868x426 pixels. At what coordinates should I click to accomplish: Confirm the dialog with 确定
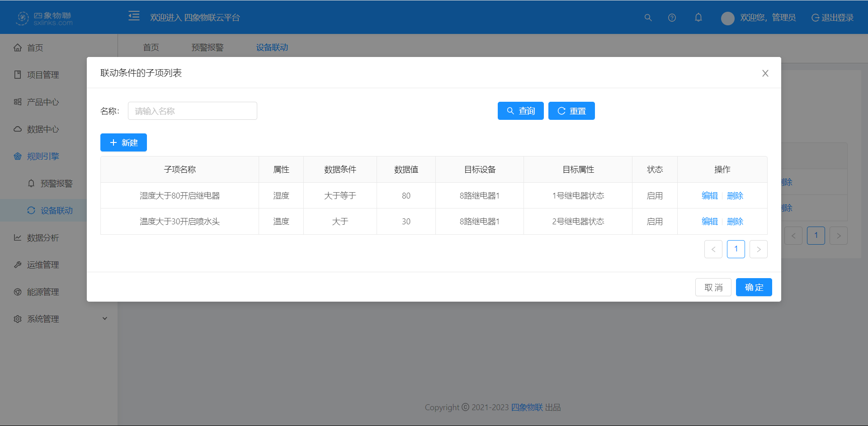pos(753,287)
